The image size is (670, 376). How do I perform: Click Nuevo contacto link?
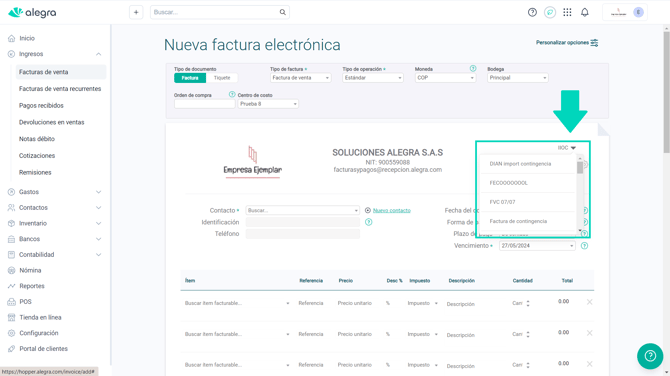[391, 210]
